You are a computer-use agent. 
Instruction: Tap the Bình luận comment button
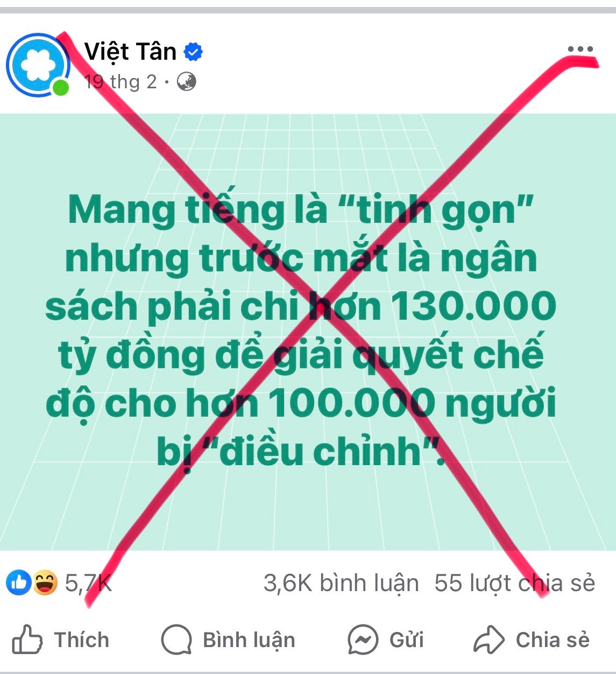pyautogui.click(x=228, y=640)
